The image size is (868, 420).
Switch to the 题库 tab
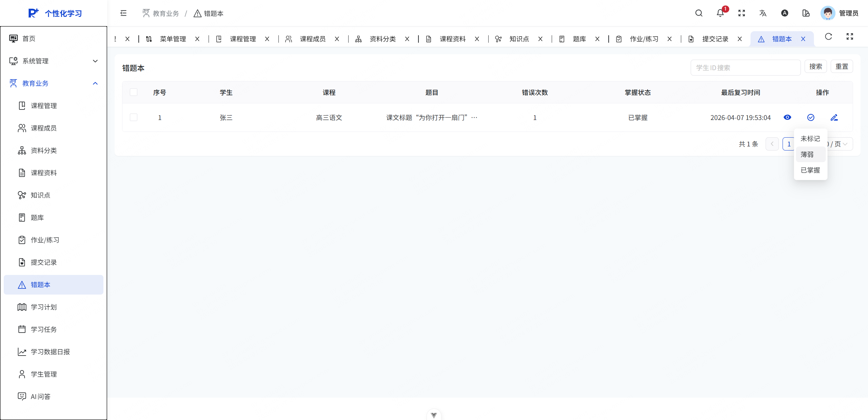579,39
